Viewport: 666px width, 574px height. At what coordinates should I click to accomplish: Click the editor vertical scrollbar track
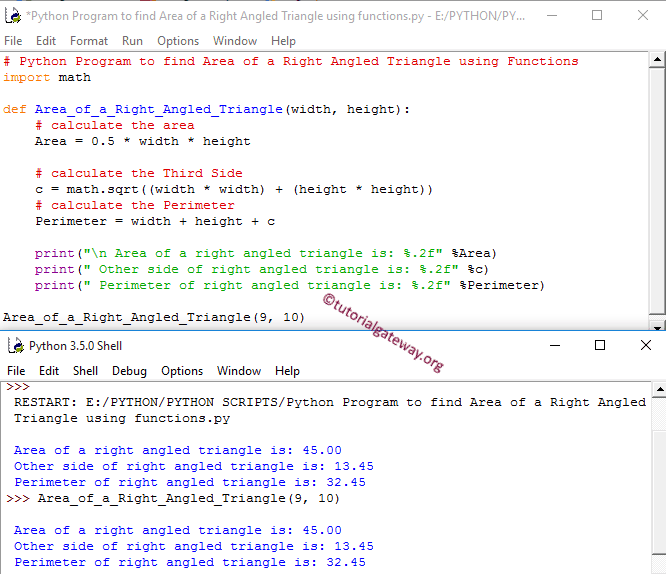tap(657, 191)
